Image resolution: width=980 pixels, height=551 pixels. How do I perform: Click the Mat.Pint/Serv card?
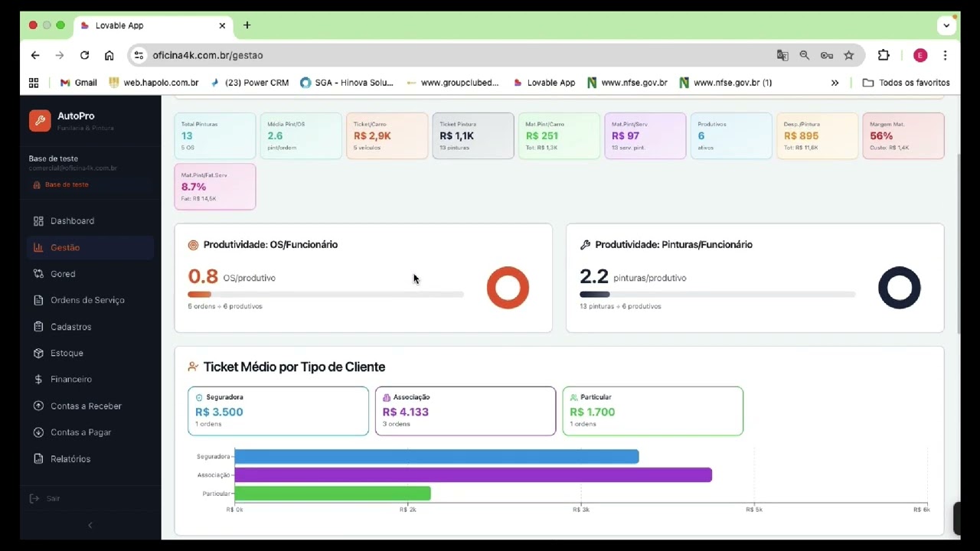(645, 135)
